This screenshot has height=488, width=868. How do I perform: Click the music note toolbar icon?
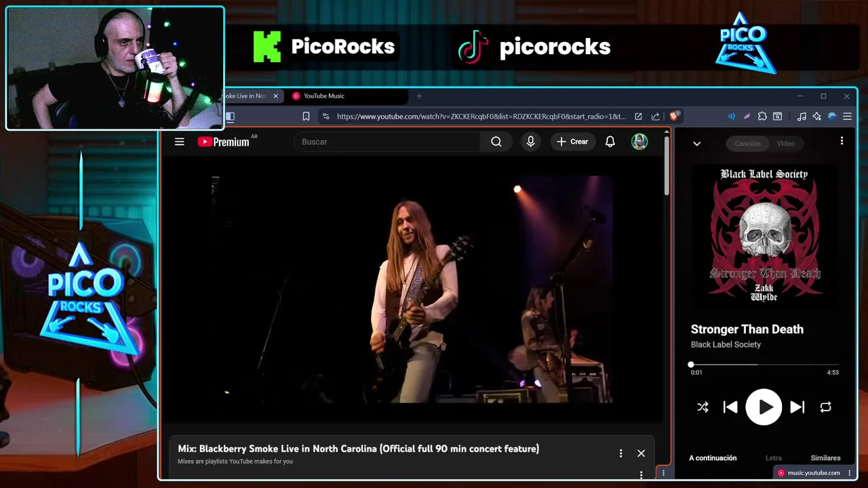coord(802,117)
